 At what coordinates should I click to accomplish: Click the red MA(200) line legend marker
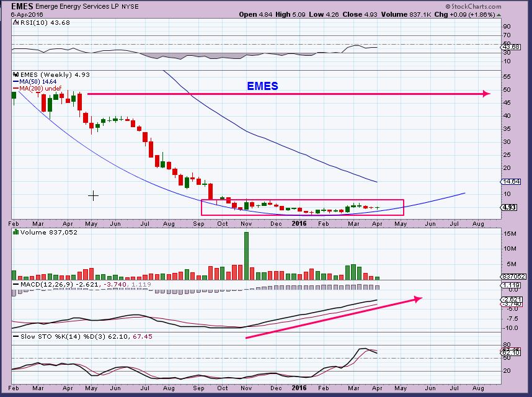[16, 89]
